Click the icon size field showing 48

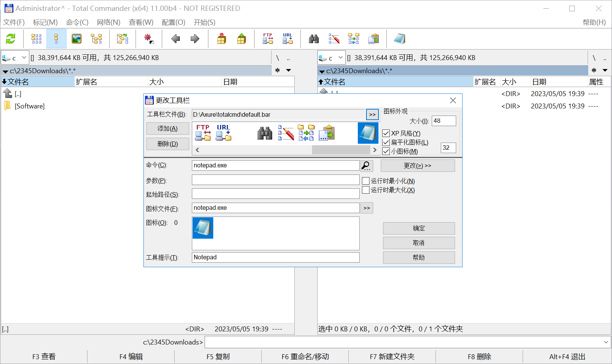click(444, 121)
